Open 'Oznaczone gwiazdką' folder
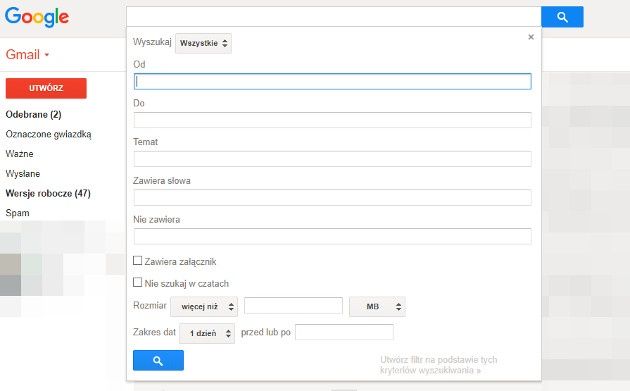The width and height of the screenshot is (630, 391). point(49,134)
